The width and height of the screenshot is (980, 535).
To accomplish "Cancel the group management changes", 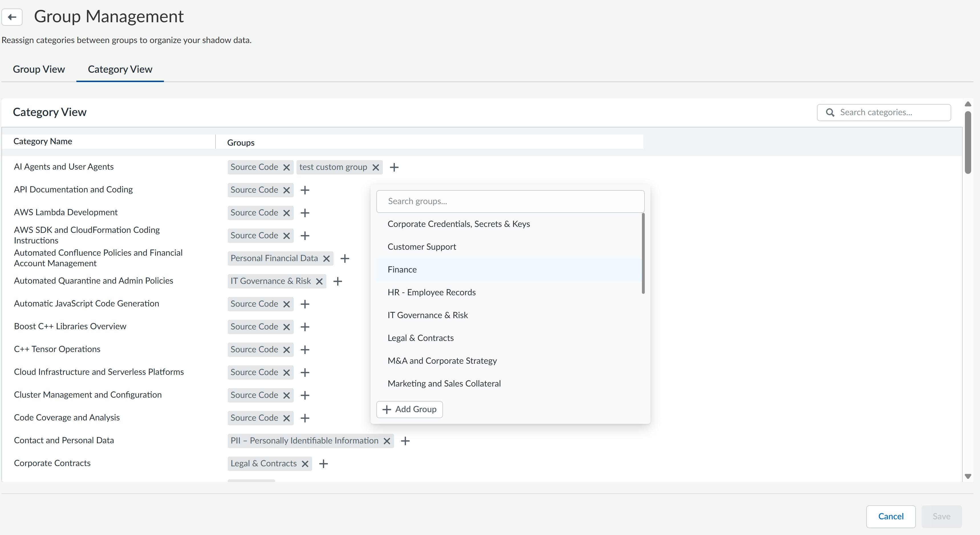I will tap(890, 516).
